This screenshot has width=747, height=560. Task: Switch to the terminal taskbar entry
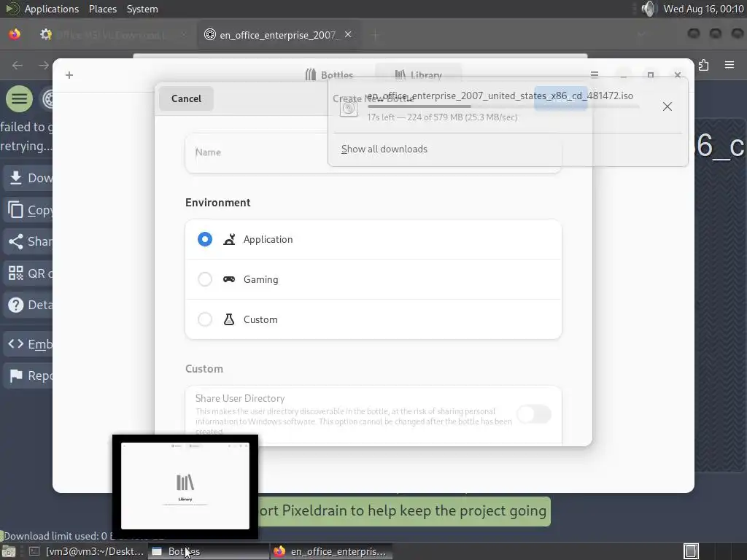[x=86, y=551]
